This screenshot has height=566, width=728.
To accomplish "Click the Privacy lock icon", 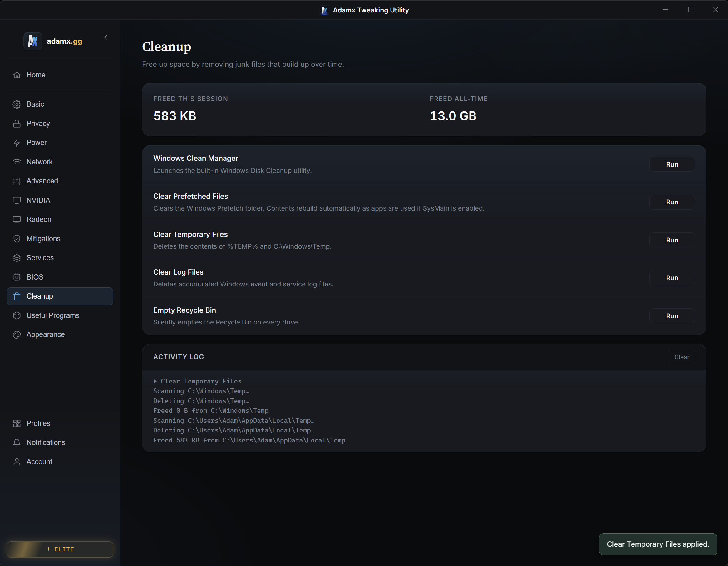I will point(17,124).
